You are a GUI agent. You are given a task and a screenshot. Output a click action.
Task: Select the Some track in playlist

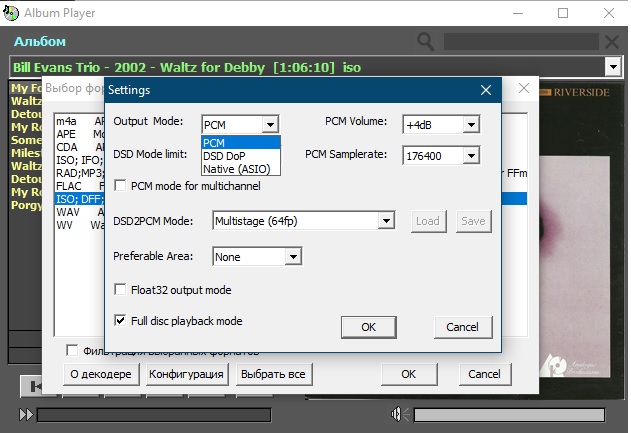(x=26, y=140)
